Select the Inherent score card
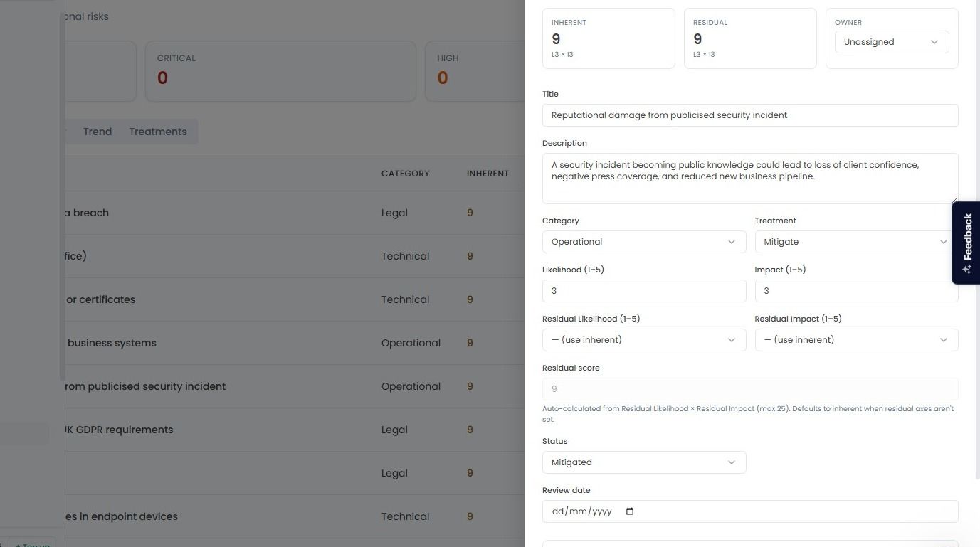 point(608,38)
